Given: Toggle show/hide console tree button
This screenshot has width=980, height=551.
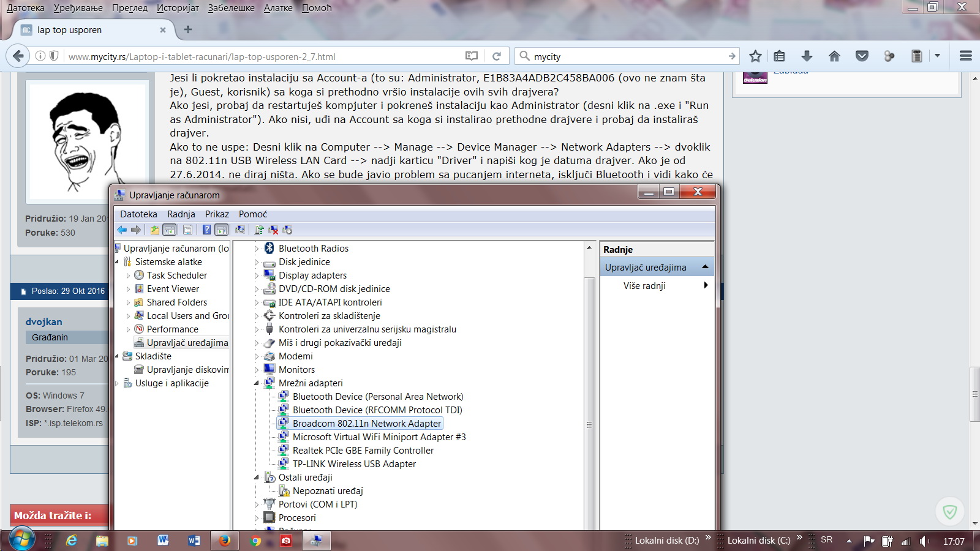Looking at the screenshot, I should coord(170,230).
